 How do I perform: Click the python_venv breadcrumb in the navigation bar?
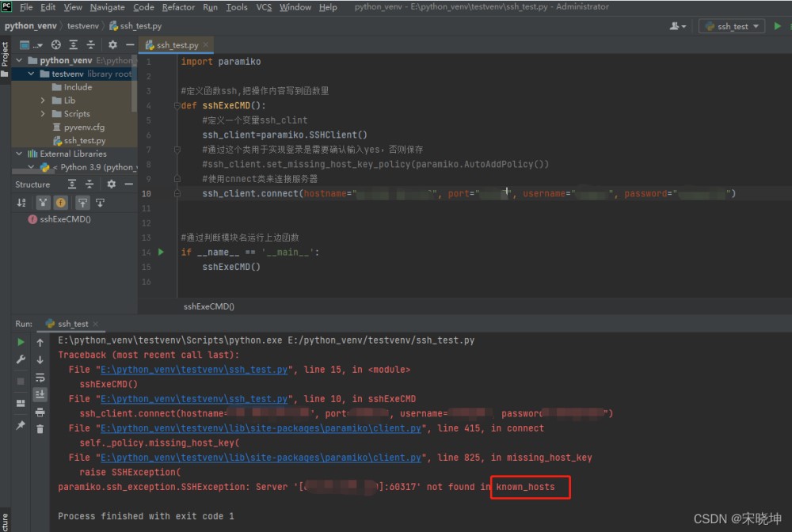[x=31, y=26]
